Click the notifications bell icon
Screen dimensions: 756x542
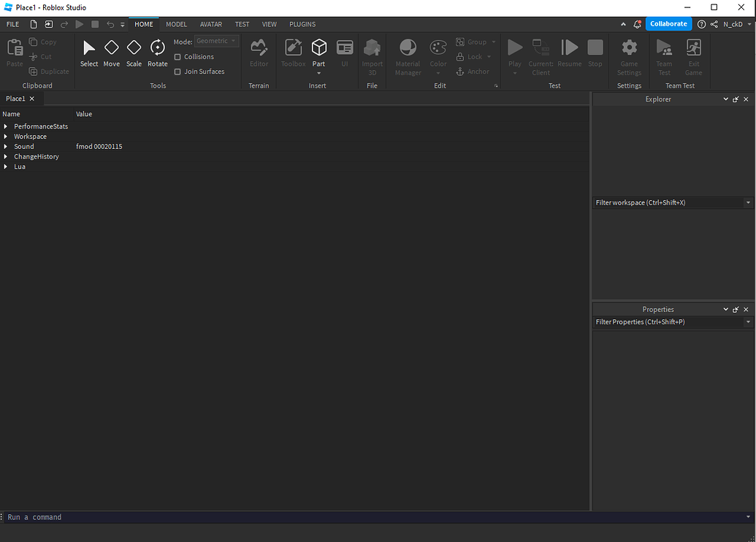coord(637,24)
